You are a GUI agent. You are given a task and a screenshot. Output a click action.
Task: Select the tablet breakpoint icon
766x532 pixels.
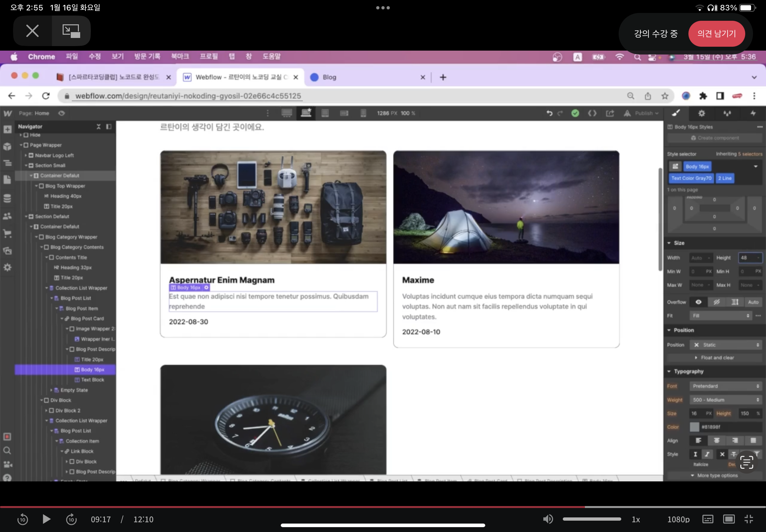[x=325, y=113]
